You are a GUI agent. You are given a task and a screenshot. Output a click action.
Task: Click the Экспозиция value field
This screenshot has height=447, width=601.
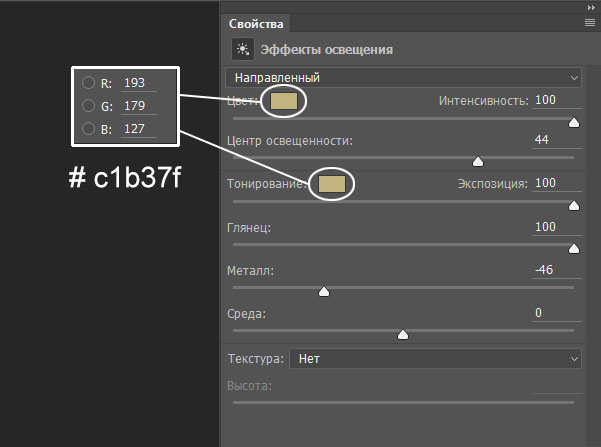click(556, 183)
